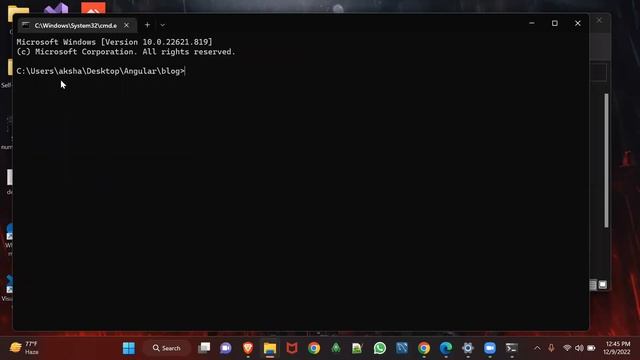The image size is (640, 360).
Task: Open the blue pgAdmin-style taskbar icon
Action: [x=402, y=348]
